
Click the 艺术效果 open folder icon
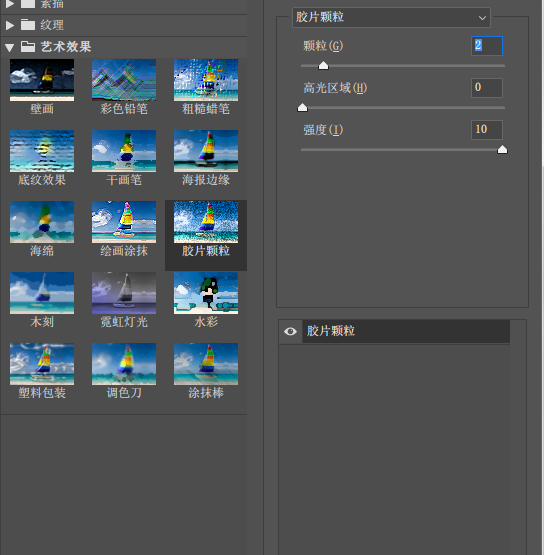pos(28,47)
